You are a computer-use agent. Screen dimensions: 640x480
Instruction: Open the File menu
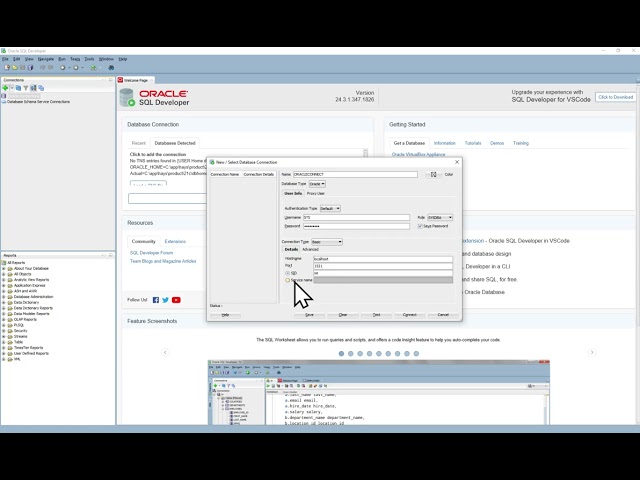tap(5, 59)
